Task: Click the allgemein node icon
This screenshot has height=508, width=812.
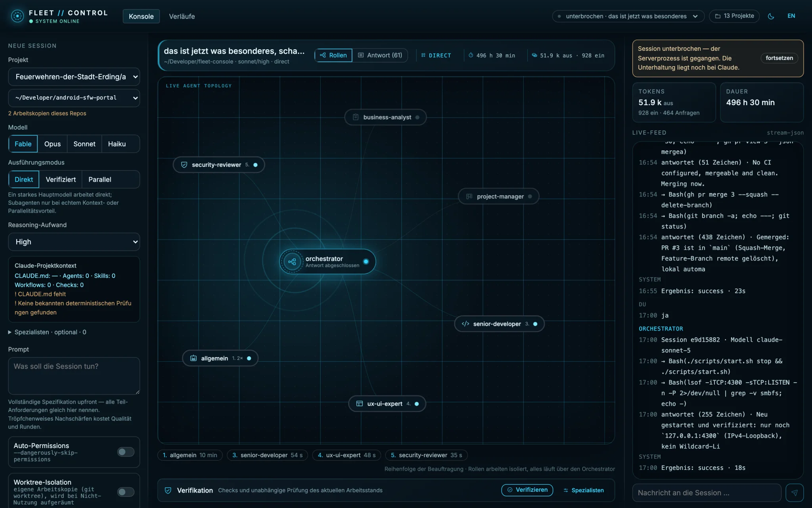Action: (193, 358)
